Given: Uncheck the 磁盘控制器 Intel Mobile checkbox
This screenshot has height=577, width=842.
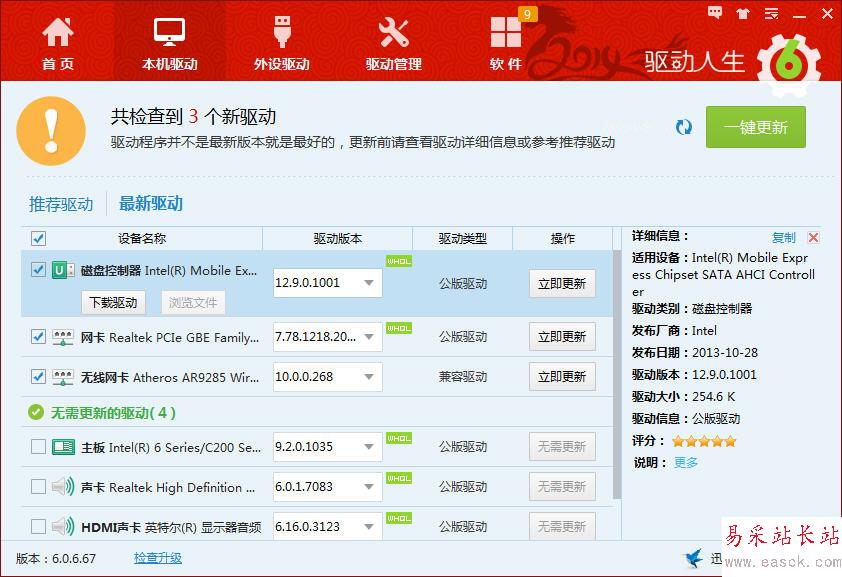Looking at the screenshot, I should [x=38, y=269].
